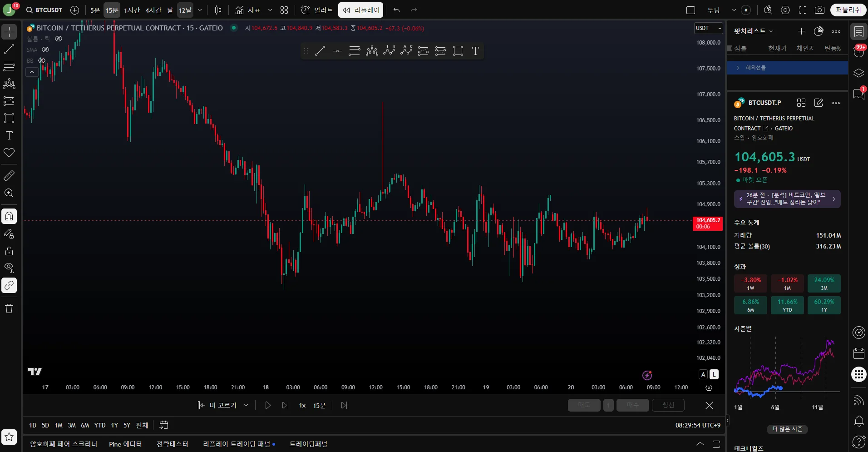This screenshot has height=452, width=868.
Task: Click the 더 많은 시즌 button
Action: [x=787, y=429]
